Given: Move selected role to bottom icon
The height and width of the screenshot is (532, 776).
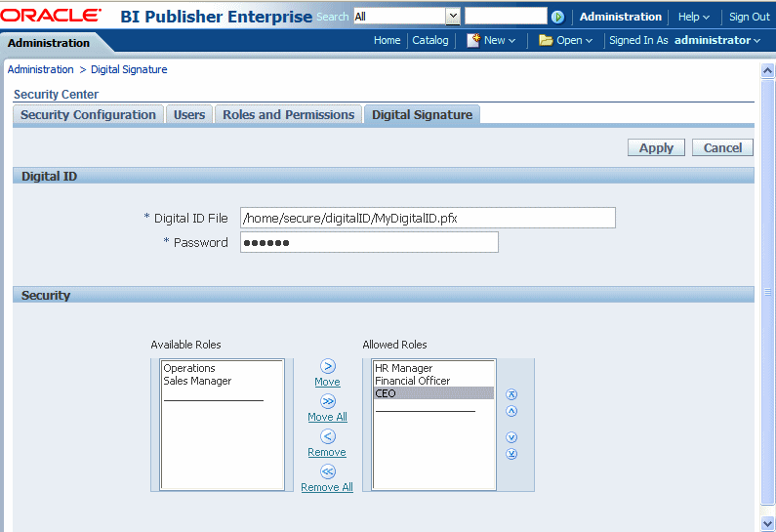Looking at the screenshot, I should point(511,454).
